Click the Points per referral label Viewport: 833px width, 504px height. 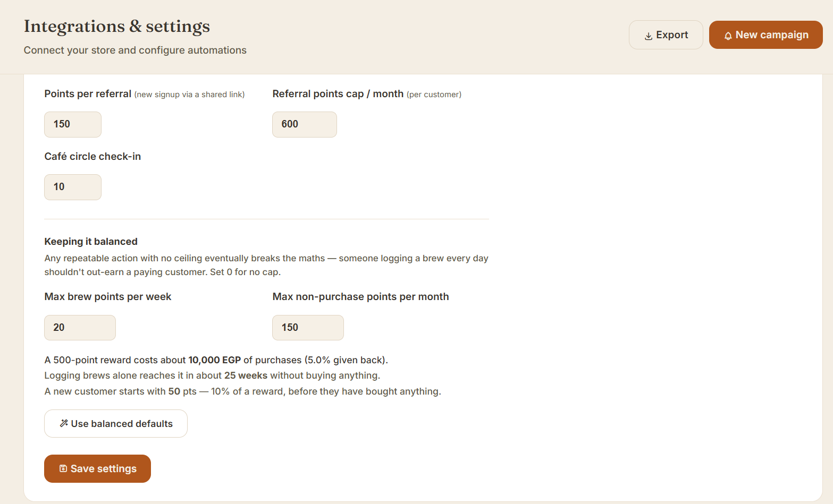88,94
